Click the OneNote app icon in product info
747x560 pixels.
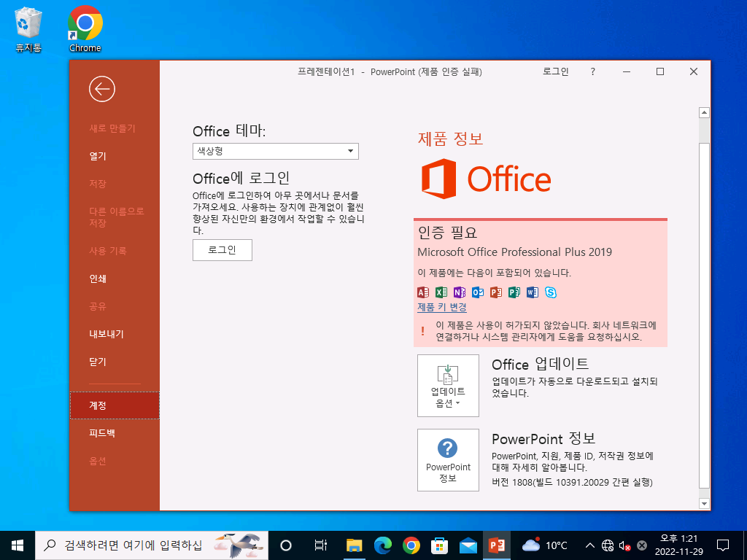[460, 292]
